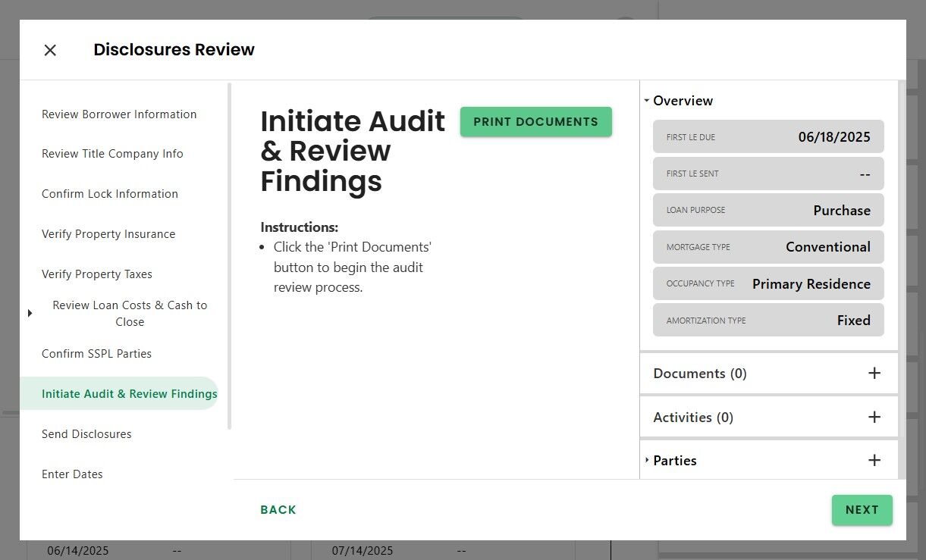This screenshot has width=926, height=560.
Task: Click the plus icon beside Documents (0)
Action: (x=874, y=373)
